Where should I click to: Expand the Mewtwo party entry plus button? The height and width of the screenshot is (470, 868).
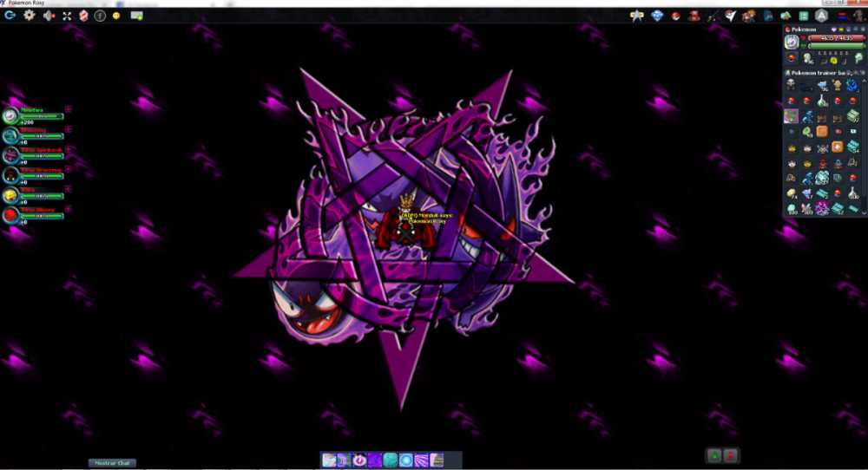point(68,109)
